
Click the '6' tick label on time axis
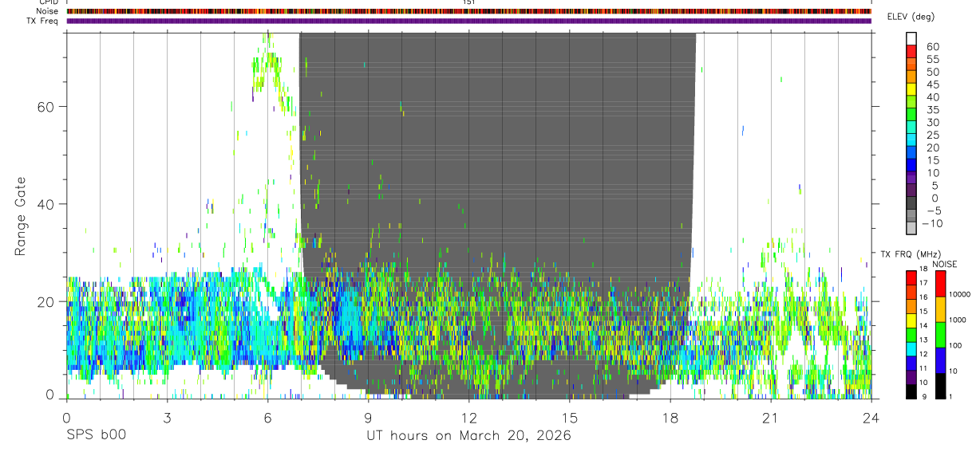tap(267, 418)
